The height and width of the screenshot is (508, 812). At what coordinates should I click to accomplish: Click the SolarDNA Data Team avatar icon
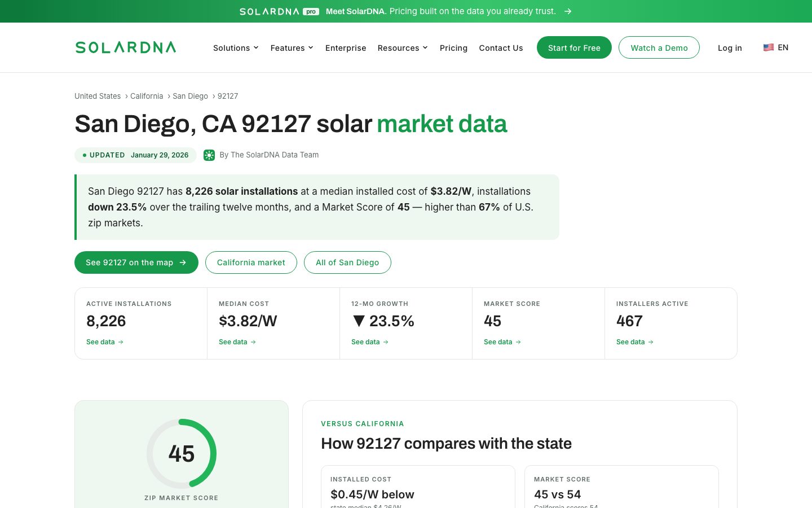209,155
